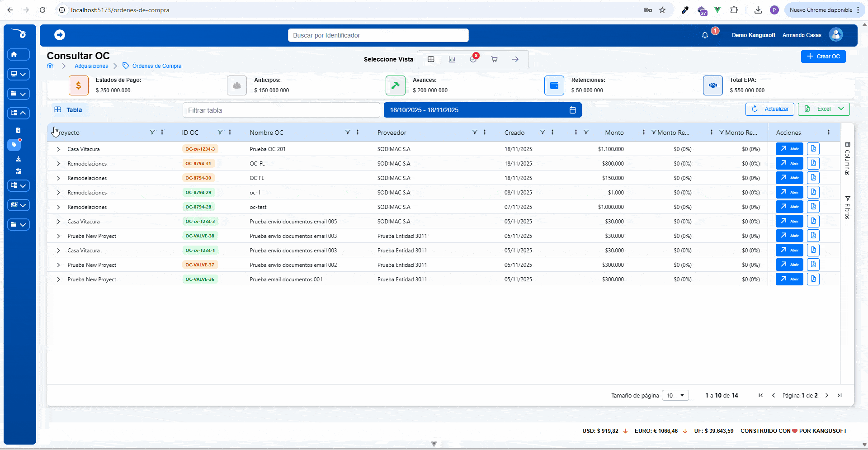Expand the bottom folder menu in the sidebar
868x450 pixels.
tap(19, 224)
